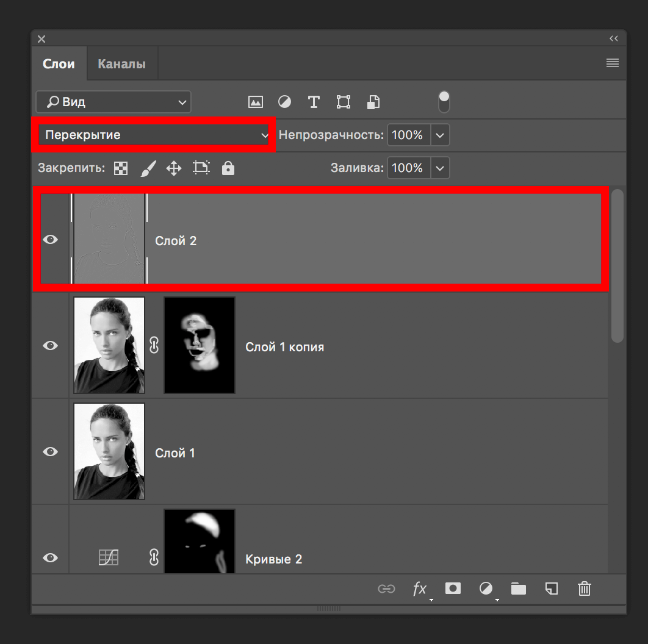Toggle visibility of Слой 1 копия
This screenshot has height=644, width=648.
pyautogui.click(x=51, y=346)
